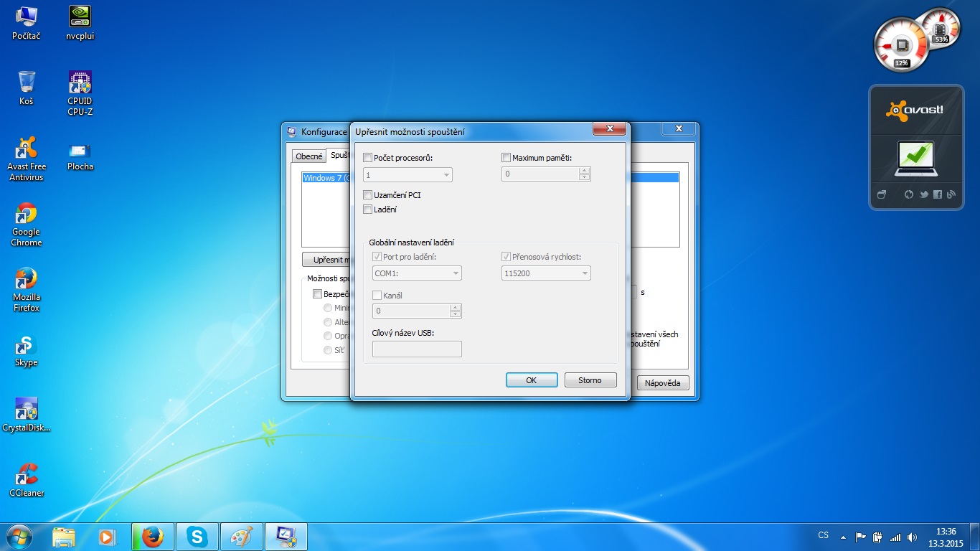Open the CCleaner desktop icon

tap(27, 475)
